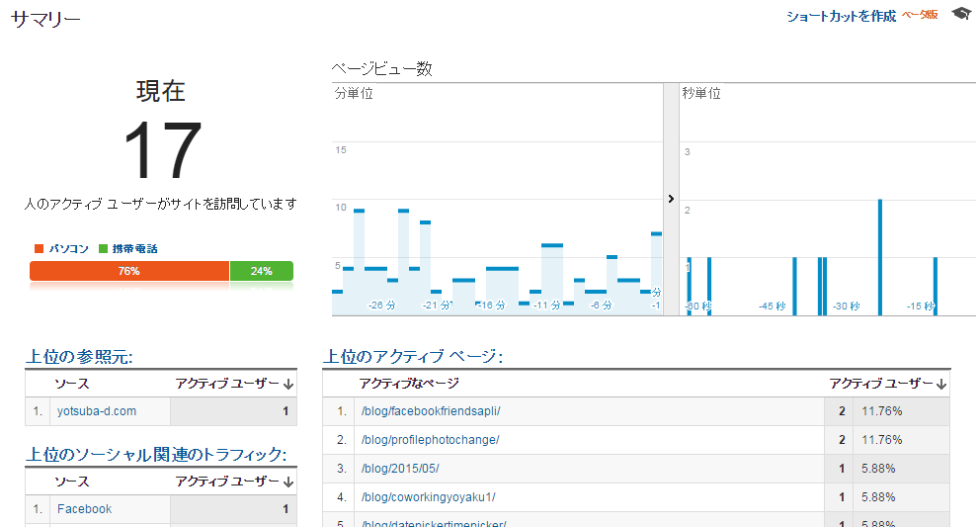Open /blog/profilephotochange/ page link
This screenshot has height=527, width=980.
pyautogui.click(x=430, y=440)
